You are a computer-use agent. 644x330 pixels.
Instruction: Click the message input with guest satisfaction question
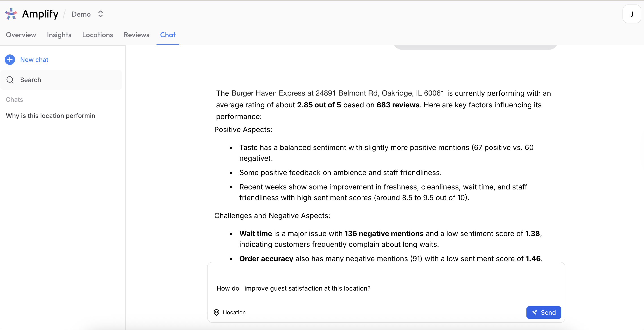(x=386, y=288)
